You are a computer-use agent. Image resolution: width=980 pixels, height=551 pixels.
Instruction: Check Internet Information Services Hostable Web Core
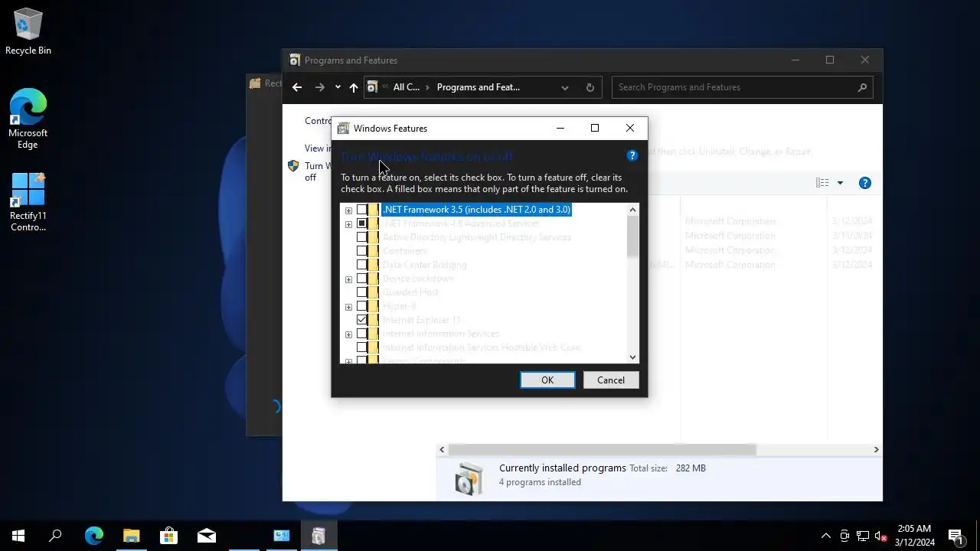(x=361, y=347)
